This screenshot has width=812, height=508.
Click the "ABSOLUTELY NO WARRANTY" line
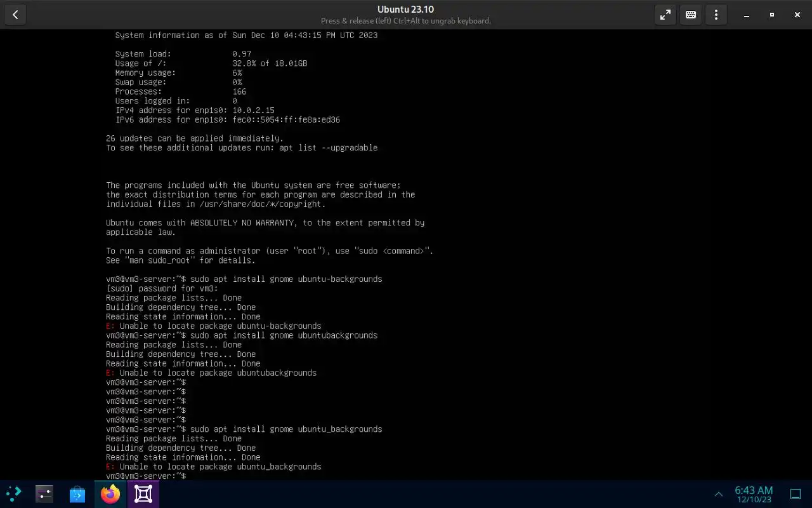coord(265,223)
